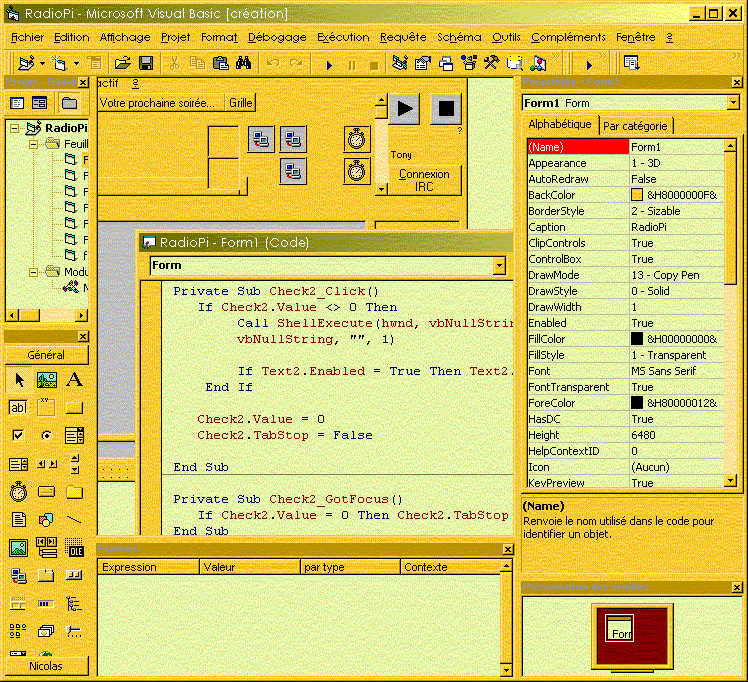Select the DrawMode property row
This screenshot has width=748, height=682.
coord(625,275)
